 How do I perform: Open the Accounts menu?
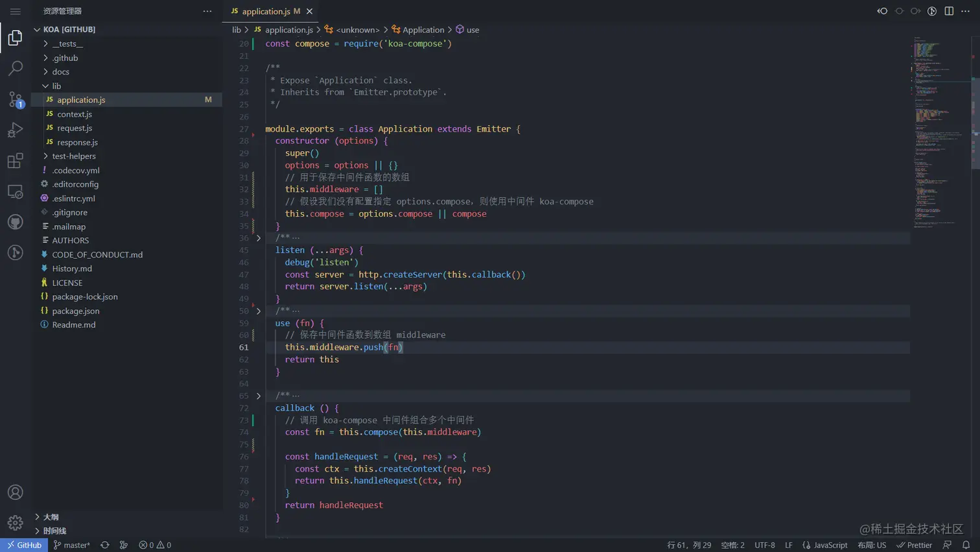[16, 492]
